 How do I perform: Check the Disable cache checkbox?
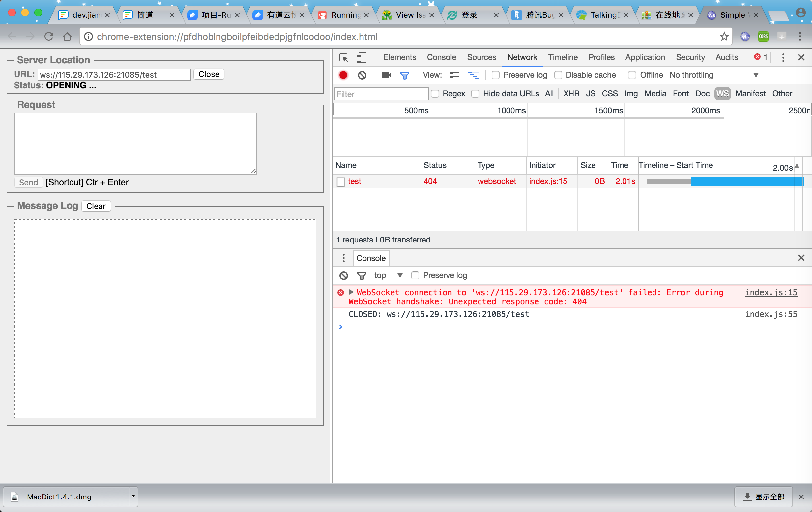[x=558, y=75]
